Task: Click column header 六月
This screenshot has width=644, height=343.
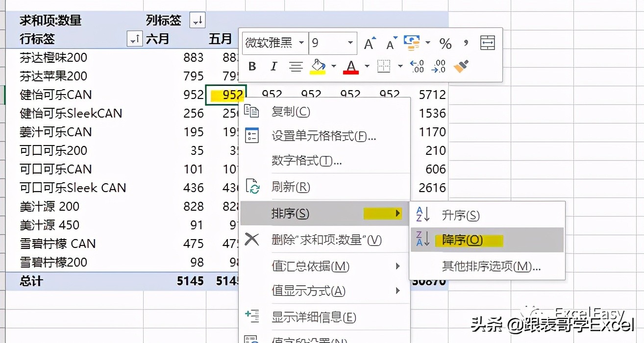Action: [157, 39]
